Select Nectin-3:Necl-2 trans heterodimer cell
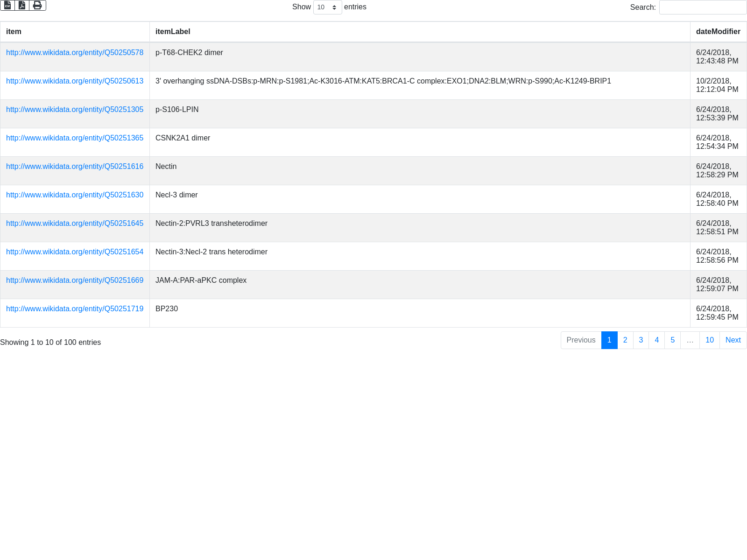Screen dimensions: 747x560 point(420,256)
